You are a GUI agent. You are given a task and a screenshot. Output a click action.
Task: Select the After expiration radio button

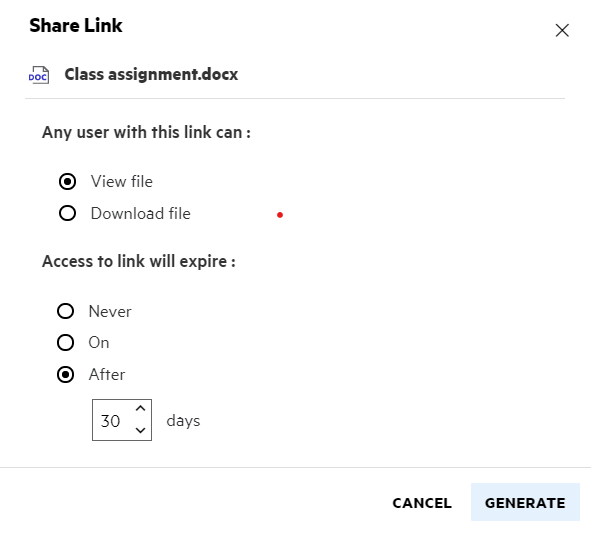[x=66, y=375]
